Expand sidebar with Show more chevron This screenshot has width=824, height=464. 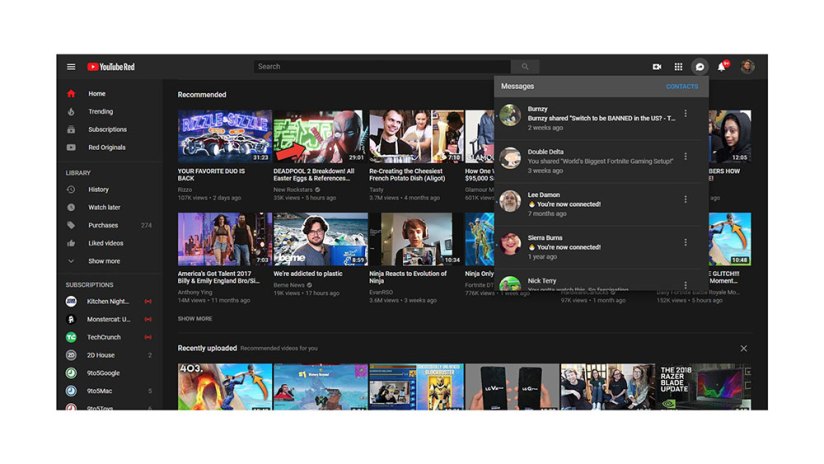(71, 261)
